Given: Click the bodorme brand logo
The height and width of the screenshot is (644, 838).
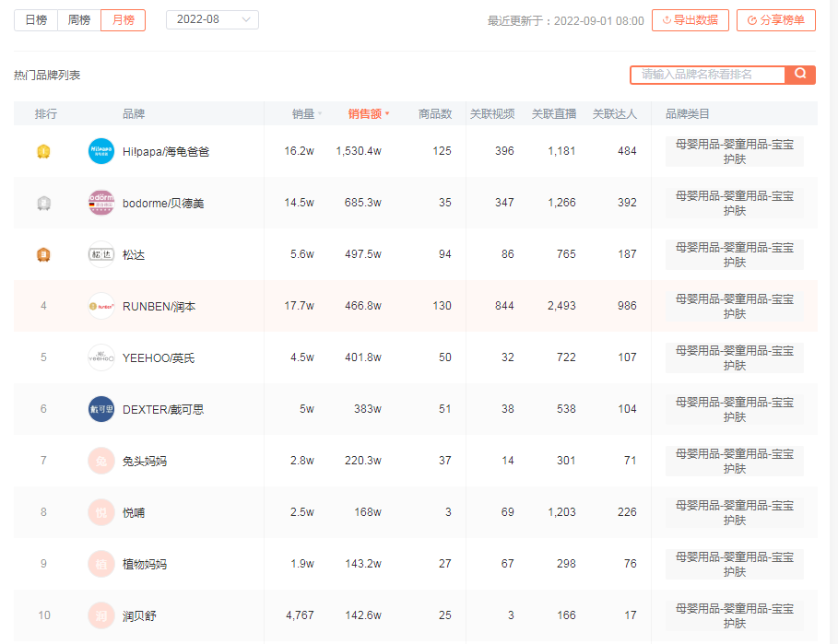Looking at the screenshot, I should tap(101, 203).
